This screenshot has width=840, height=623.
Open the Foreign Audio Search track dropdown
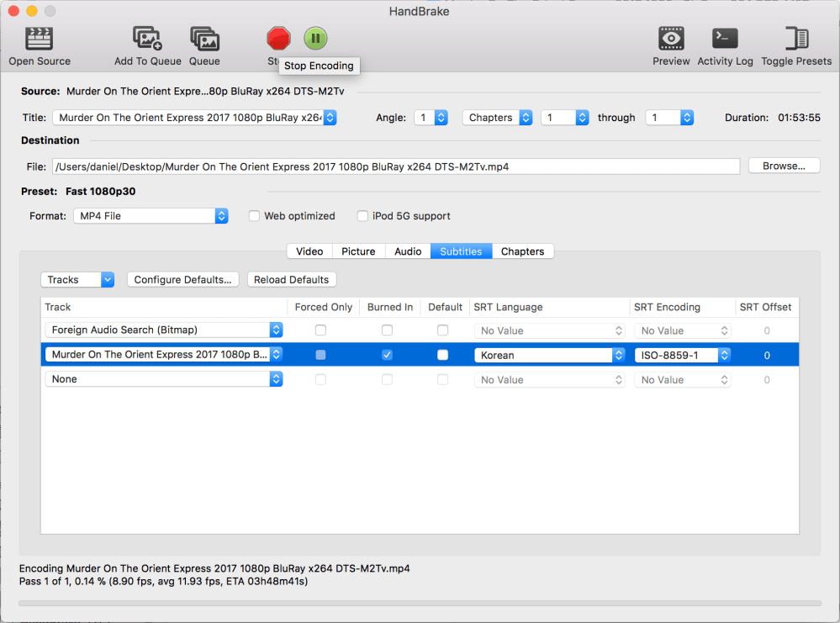pyautogui.click(x=163, y=330)
